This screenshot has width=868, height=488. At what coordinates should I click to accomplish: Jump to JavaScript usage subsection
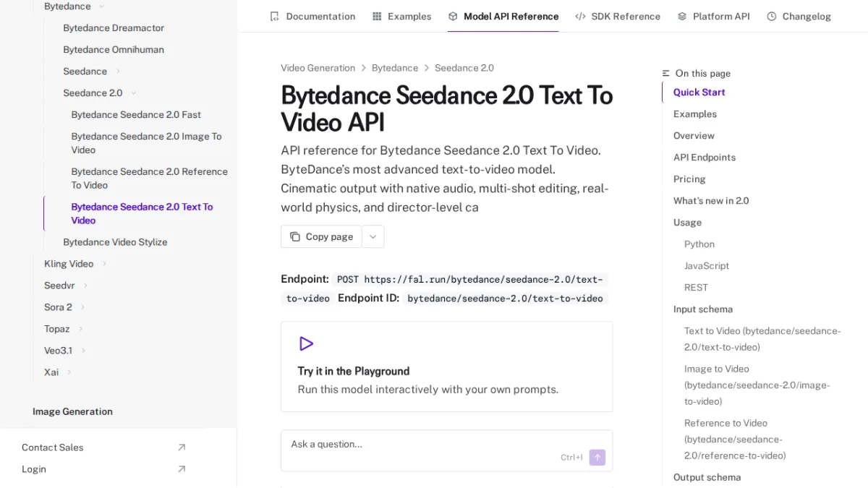[x=707, y=266]
